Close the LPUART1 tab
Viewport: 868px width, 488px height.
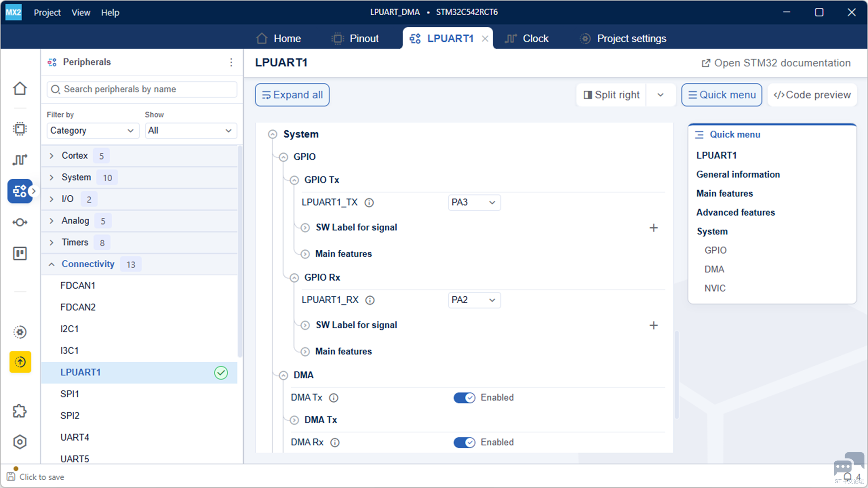coord(485,39)
